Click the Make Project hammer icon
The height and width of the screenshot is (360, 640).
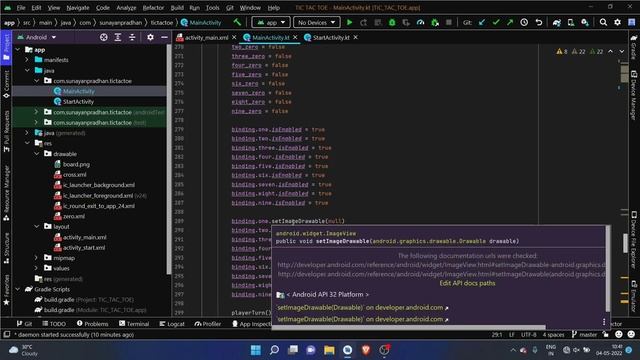[237, 22]
